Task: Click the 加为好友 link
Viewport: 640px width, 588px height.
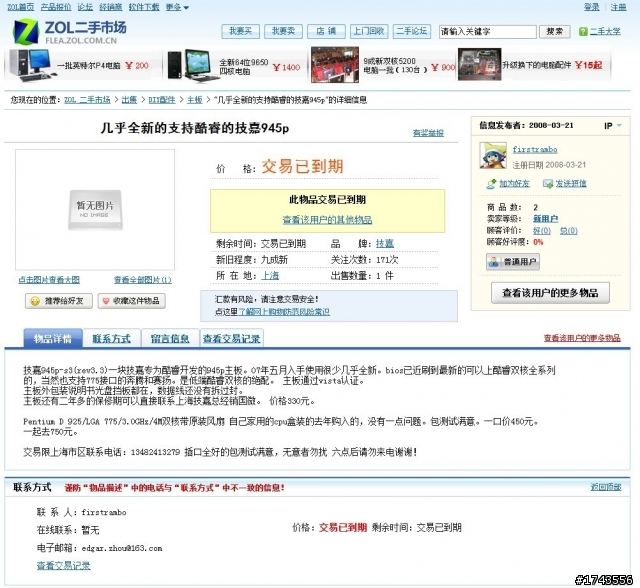Action: pos(514,184)
